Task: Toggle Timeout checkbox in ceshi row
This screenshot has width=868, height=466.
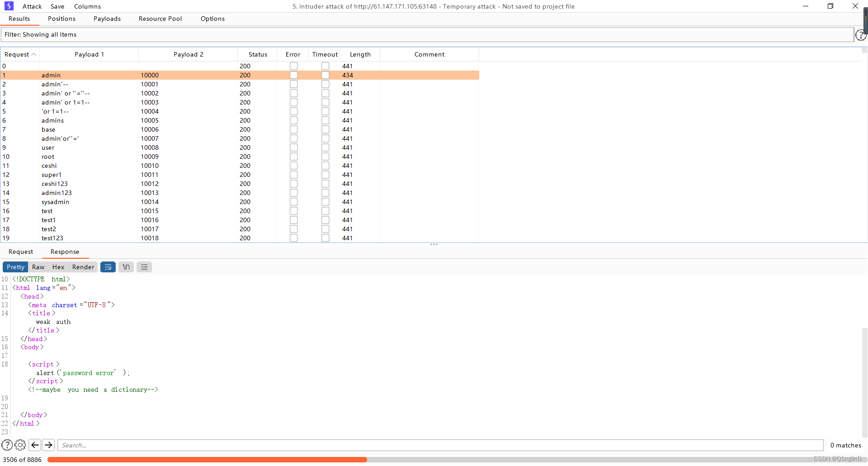Action: (x=325, y=166)
